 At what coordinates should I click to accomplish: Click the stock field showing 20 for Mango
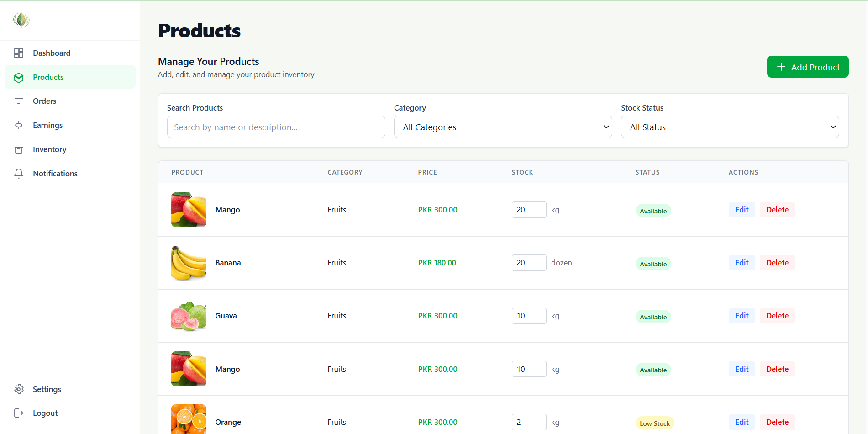pos(529,210)
